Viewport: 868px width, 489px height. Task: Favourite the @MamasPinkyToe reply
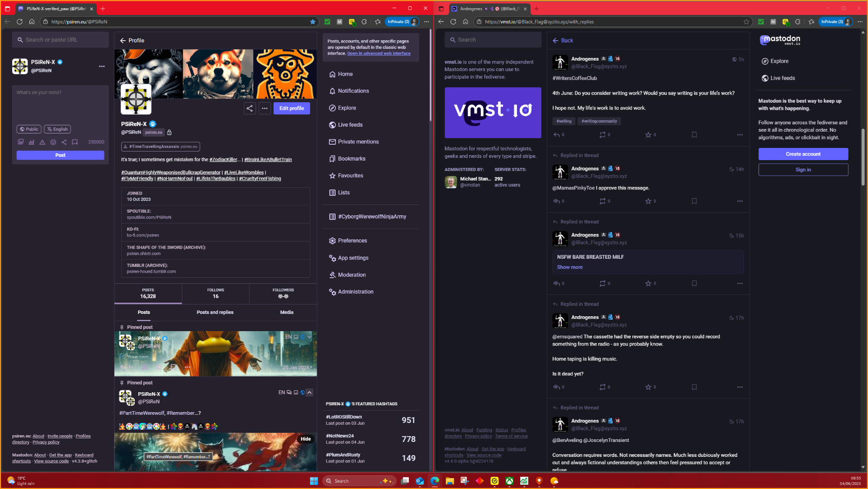[x=648, y=201]
